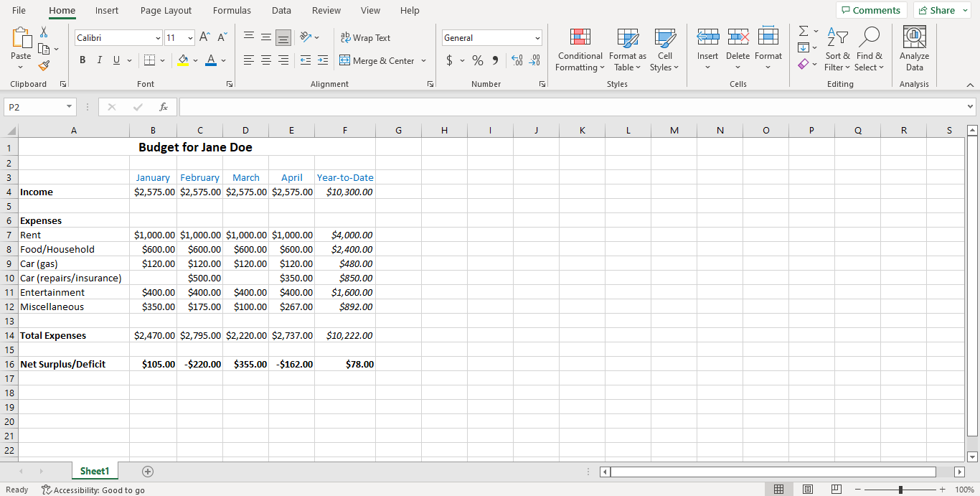Click the Insert Function fx icon
Image resolution: width=980 pixels, height=496 pixels.
164,107
